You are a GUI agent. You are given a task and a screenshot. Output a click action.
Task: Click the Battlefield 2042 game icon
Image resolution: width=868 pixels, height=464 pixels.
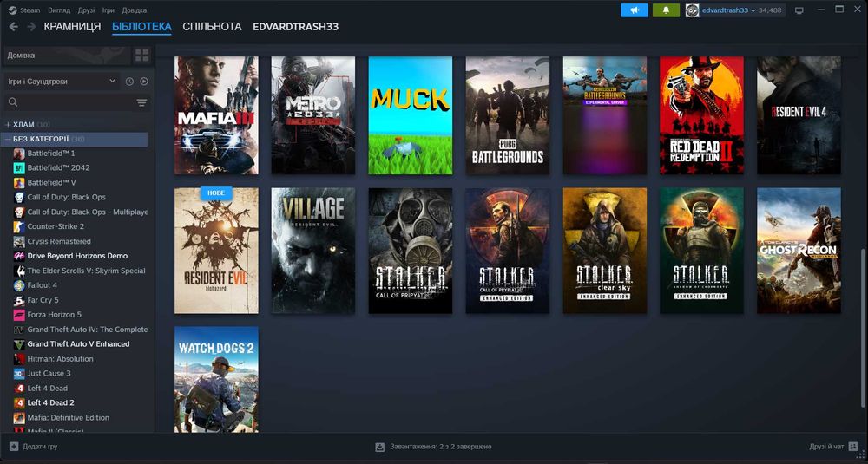click(19, 167)
